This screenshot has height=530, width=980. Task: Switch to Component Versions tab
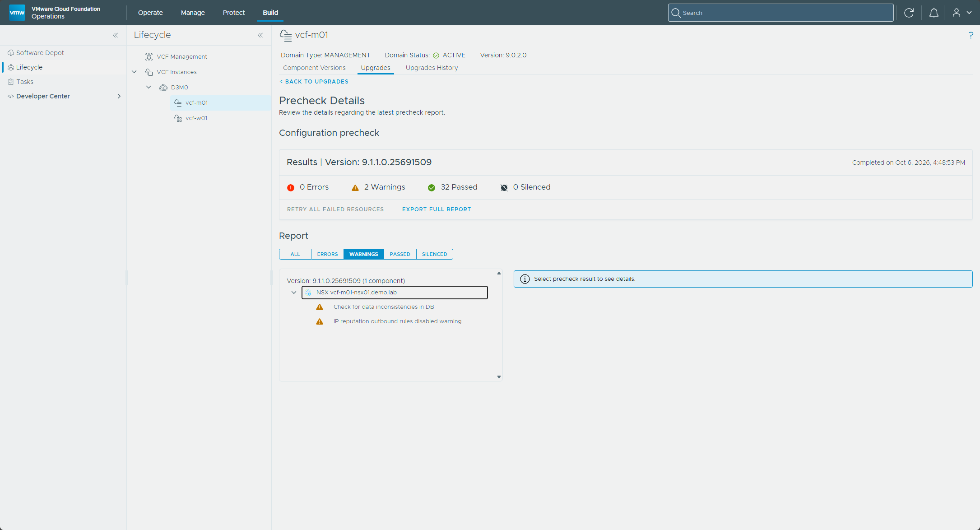click(314, 68)
